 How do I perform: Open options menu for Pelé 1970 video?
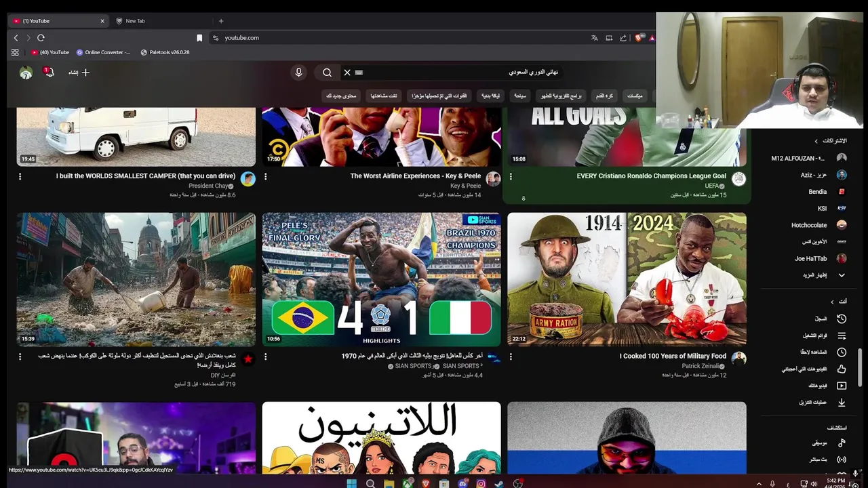coord(265,357)
